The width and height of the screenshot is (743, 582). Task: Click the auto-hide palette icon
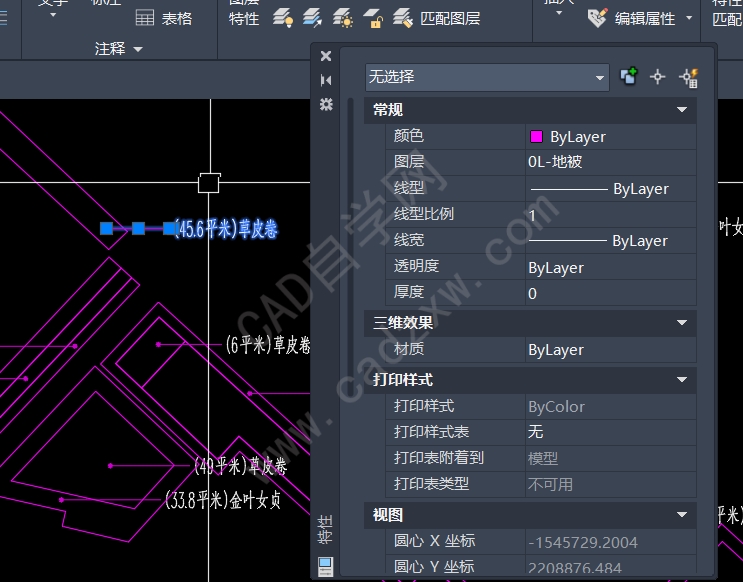click(x=326, y=80)
